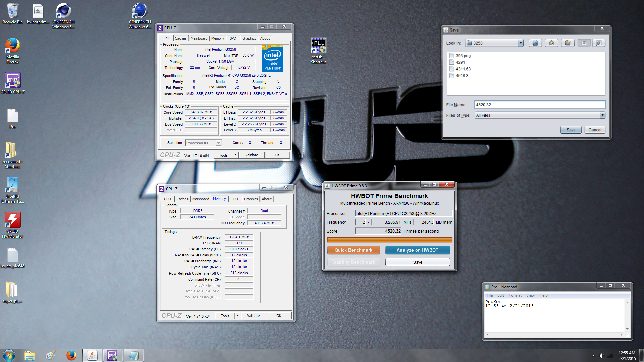Image resolution: width=644 pixels, height=362 pixels.
Task: Launch the CPUID CPU-Z desktop shortcut
Action: click(12, 83)
